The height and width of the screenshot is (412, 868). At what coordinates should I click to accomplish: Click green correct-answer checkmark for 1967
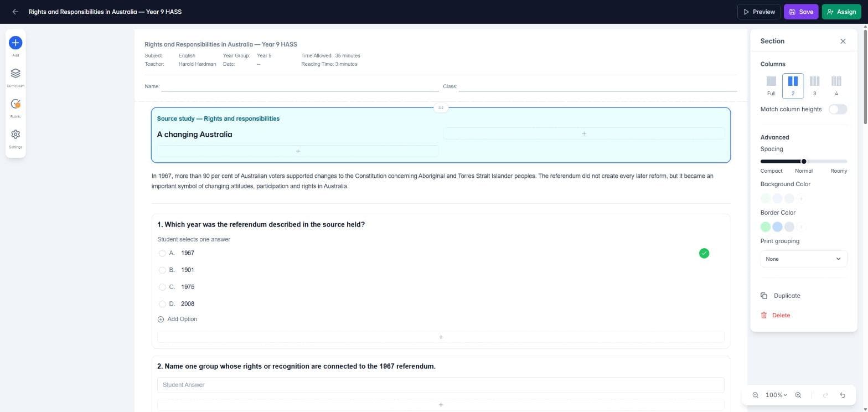tap(704, 253)
